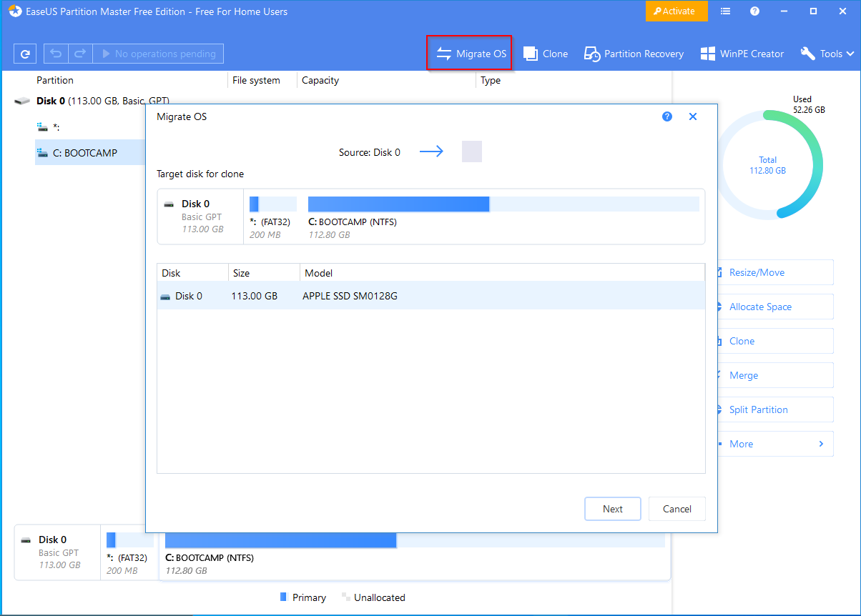
Task: Click the help icon in Migrate OS dialog
Action: pos(667,116)
